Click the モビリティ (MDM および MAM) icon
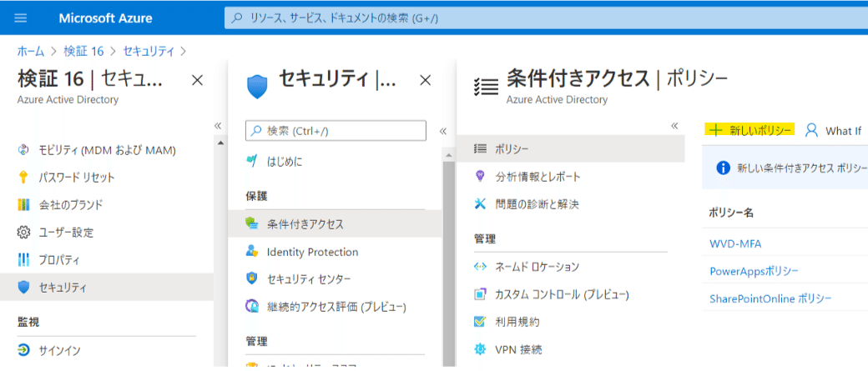868x371 pixels. 23,150
